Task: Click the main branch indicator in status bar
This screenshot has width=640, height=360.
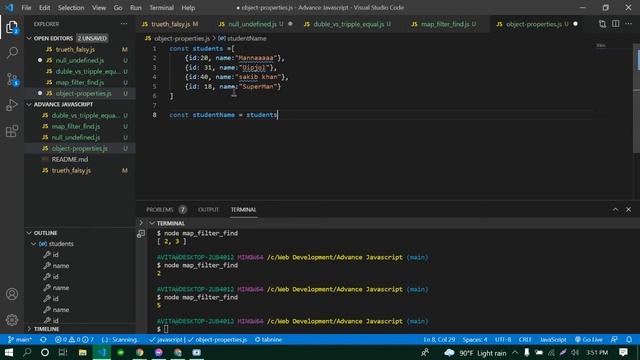Action: [20, 340]
